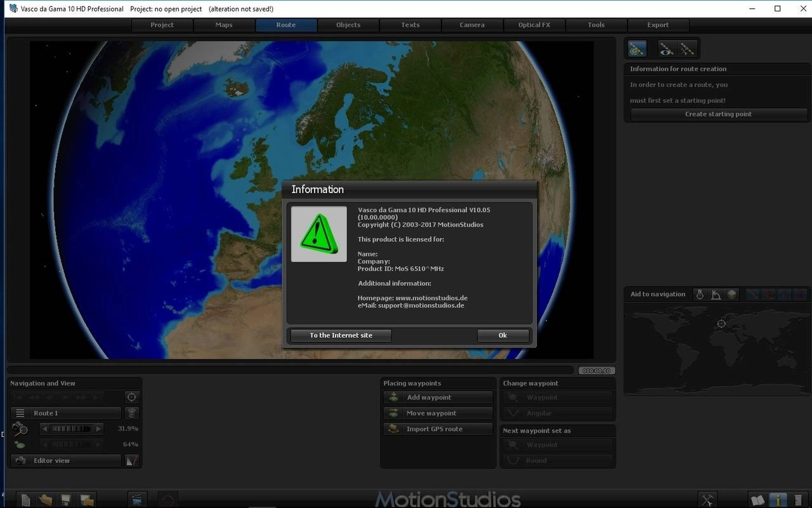Toggle the view angle icon beside Editor view

coord(131,460)
